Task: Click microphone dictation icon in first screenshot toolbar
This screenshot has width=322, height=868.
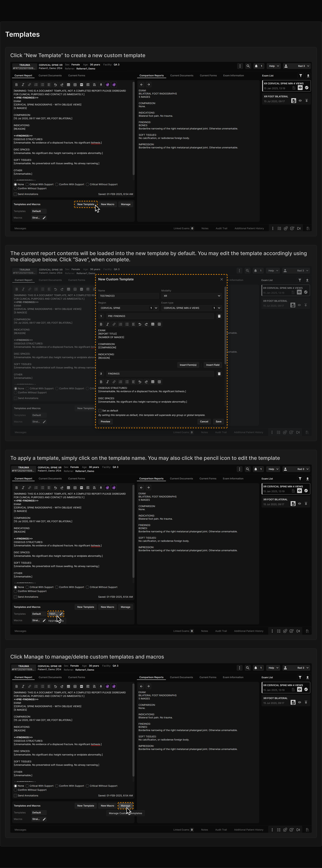Action: pos(101,85)
